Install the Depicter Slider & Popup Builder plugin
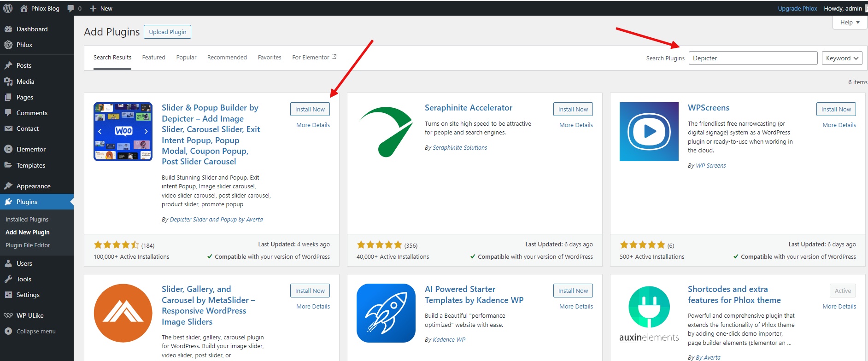868x361 pixels. point(310,109)
